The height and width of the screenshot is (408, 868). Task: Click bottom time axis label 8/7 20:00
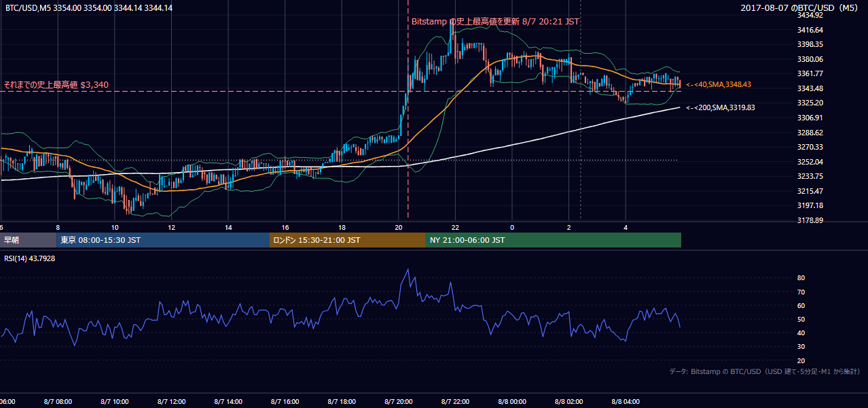[x=399, y=402]
